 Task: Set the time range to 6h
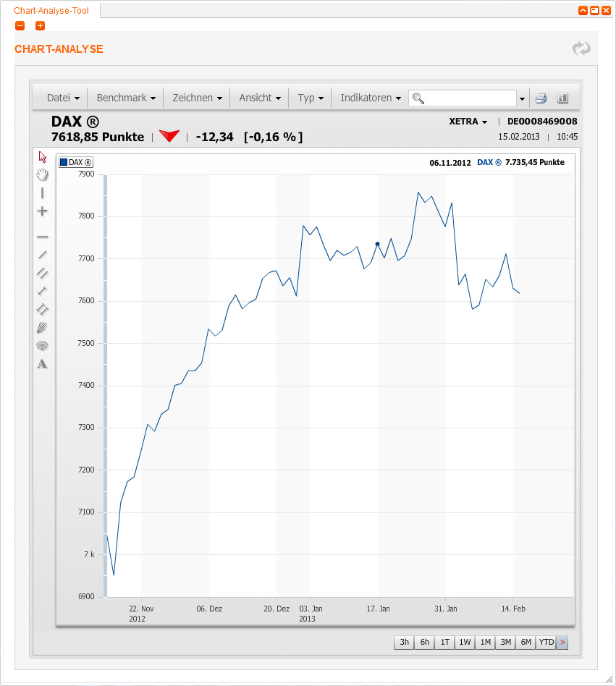pos(424,643)
